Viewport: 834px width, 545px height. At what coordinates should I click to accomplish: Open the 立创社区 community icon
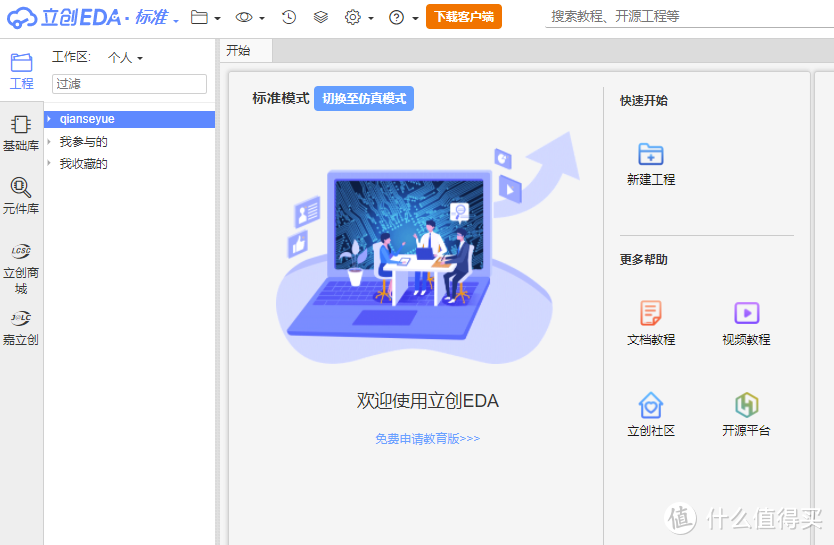(x=650, y=405)
